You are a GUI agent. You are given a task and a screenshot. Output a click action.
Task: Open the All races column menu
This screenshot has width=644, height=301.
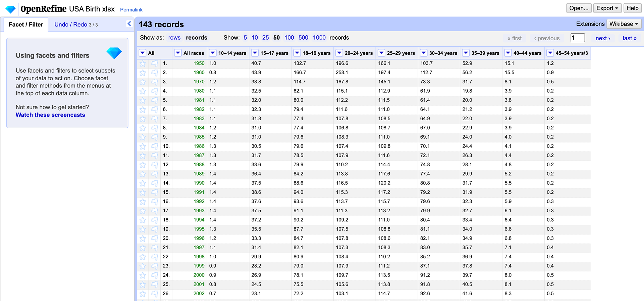tap(178, 53)
